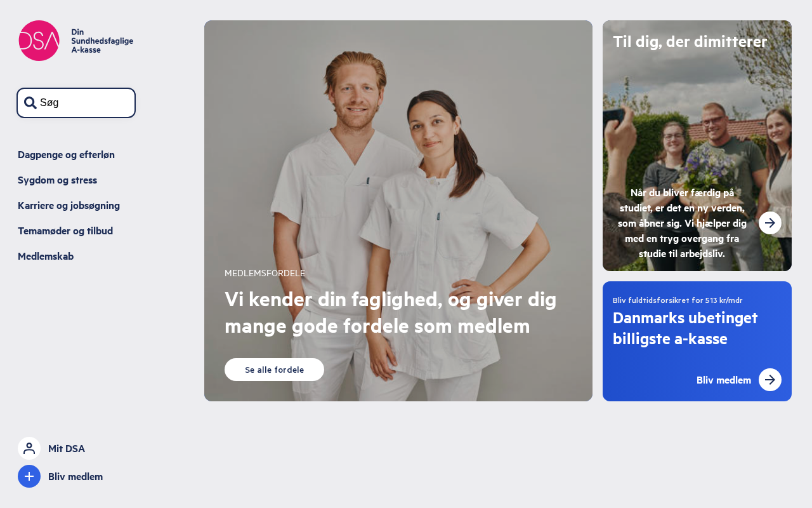
Task: Open the Til dig, der dimitterer heading
Action: click(690, 42)
